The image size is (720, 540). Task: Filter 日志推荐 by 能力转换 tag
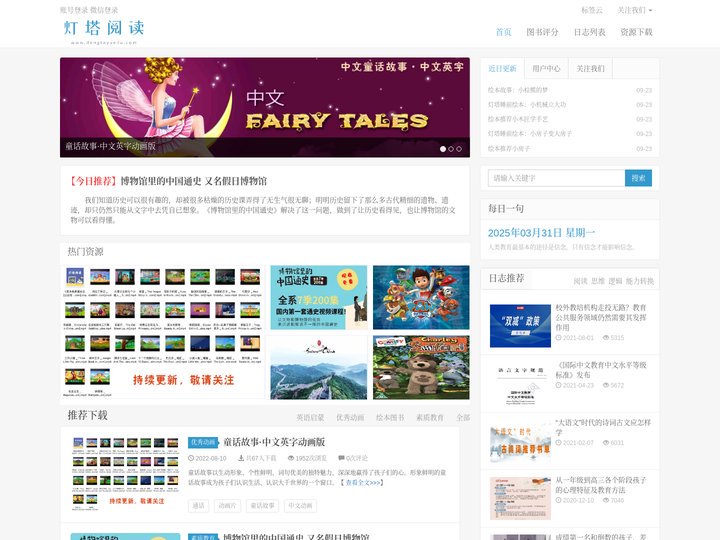(x=640, y=281)
